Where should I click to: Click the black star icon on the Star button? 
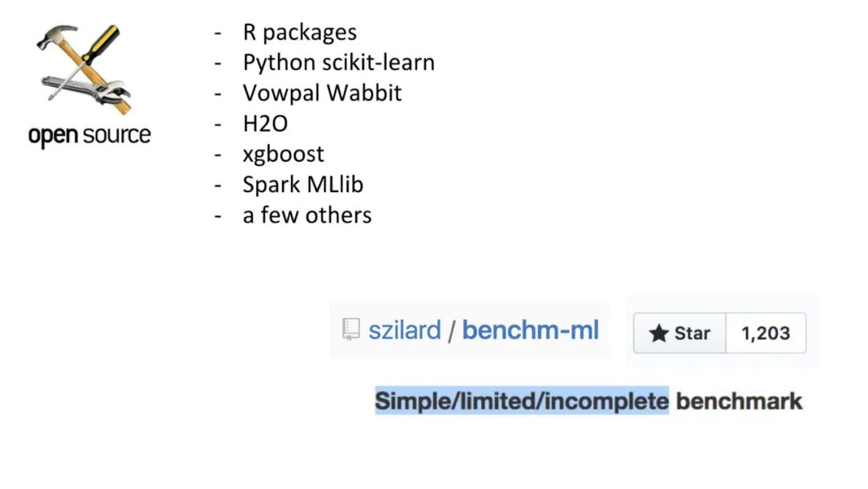[659, 333]
